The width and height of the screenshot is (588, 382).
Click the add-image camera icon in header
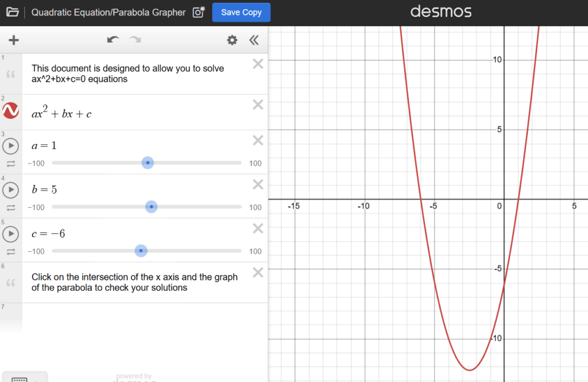(198, 12)
